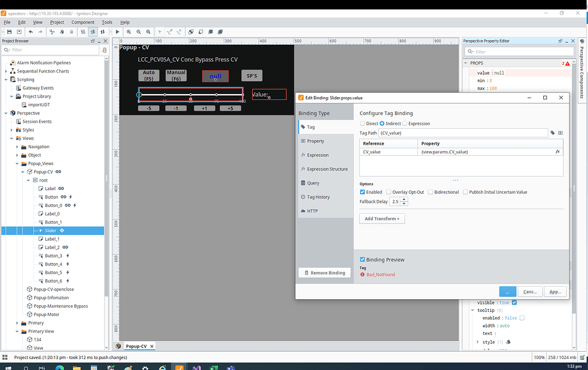
Task: Click the highlighted communication mode arrows icon
Action: click(93, 32)
